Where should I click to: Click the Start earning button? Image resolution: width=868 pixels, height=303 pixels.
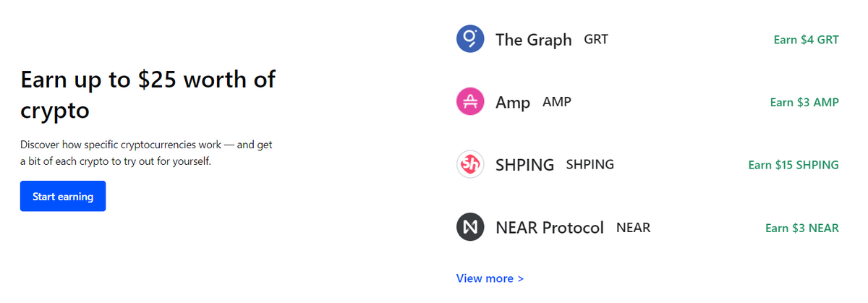[x=63, y=196]
